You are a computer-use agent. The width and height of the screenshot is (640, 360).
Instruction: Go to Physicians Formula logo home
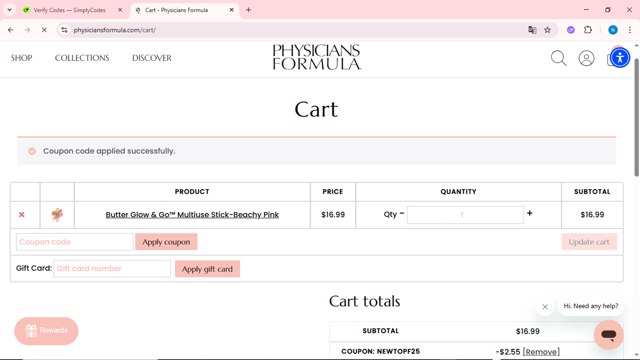317,57
